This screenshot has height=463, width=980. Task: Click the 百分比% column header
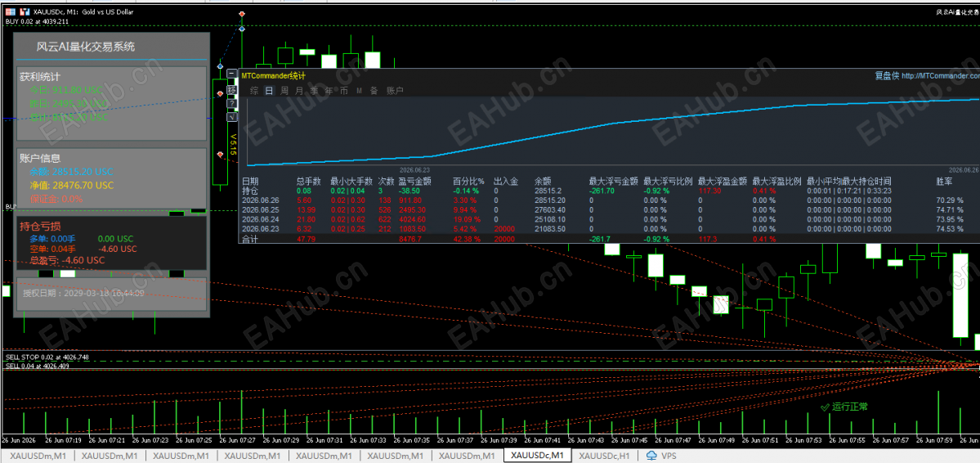[x=469, y=182]
